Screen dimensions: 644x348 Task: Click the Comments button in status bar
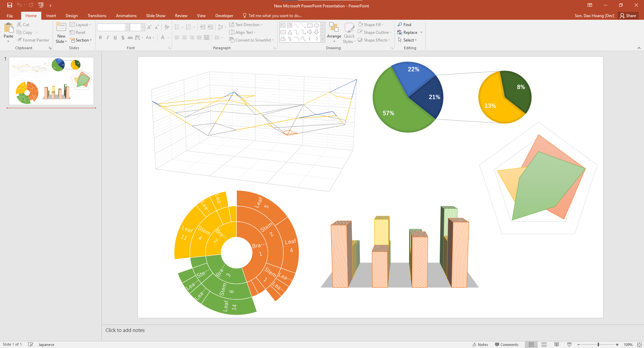point(506,344)
